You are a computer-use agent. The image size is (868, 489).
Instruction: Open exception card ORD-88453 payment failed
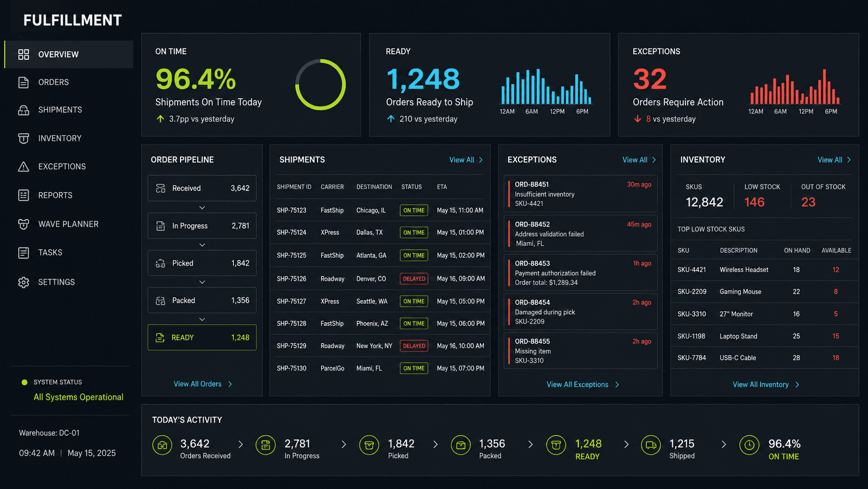coord(580,272)
